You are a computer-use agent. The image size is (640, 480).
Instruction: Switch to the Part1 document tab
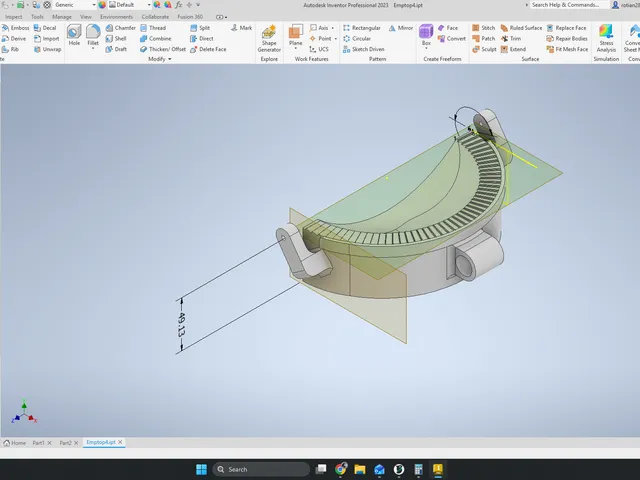38,443
